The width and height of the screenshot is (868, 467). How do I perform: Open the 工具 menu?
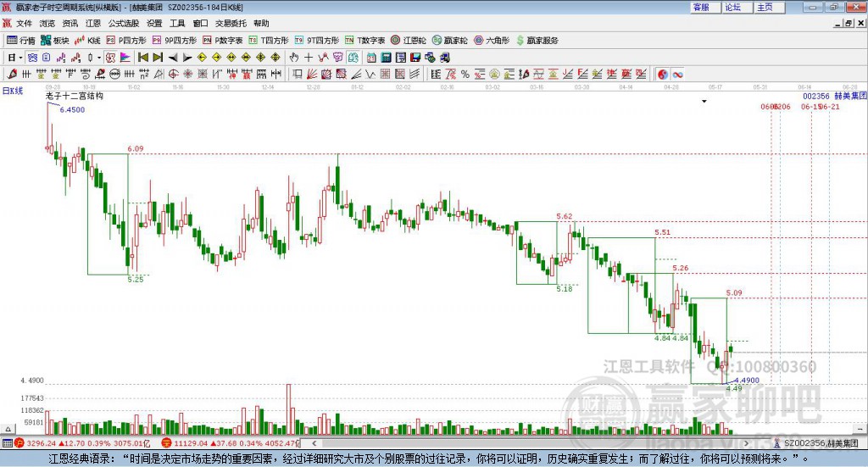(177, 23)
